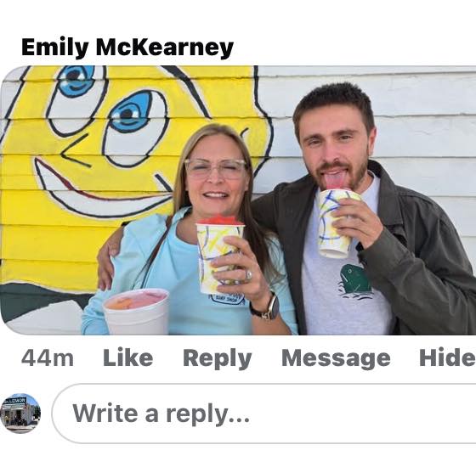The height and width of the screenshot is (456, 476).
Task: Open Emily McKearney's profile name link
Action: tap(127, 48)
